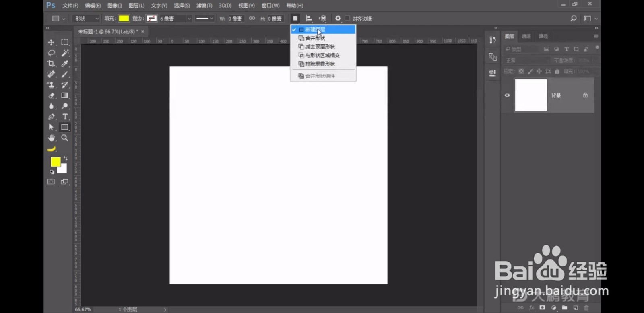Click the yellow fill color swatch
Viewport: 644px width, 313px height.
point(124,19)
